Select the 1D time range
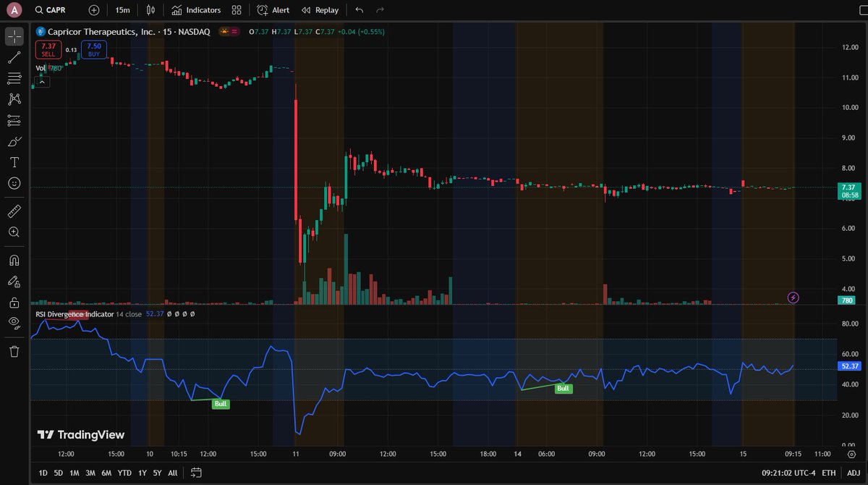This screenshot has height=485, width=868. click(43, 473)
